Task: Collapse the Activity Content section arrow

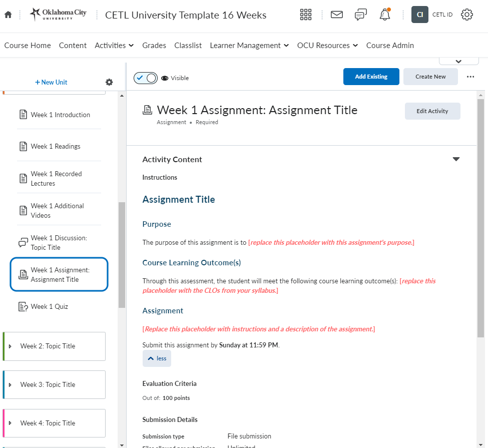Action: pos(456,159)
